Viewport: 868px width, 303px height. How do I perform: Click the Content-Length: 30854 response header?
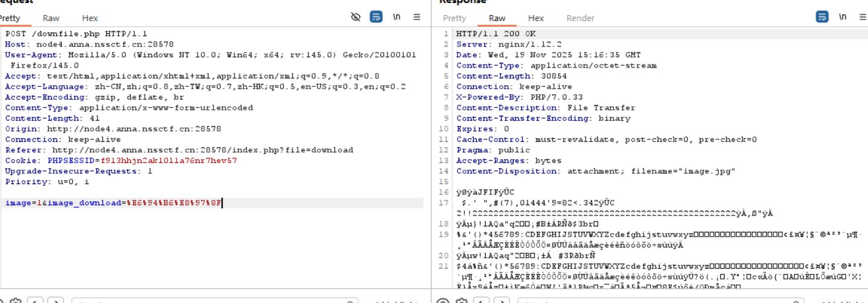point(511,76)
